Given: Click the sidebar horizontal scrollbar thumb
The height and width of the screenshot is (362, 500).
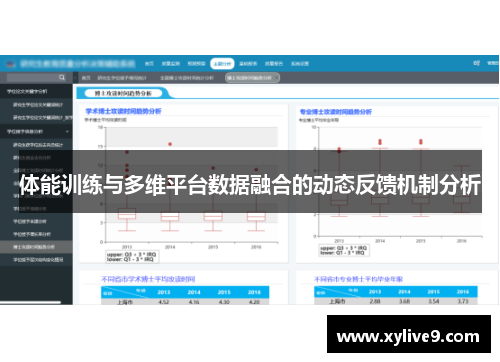Looking at the screenshot, I should 31,303.
